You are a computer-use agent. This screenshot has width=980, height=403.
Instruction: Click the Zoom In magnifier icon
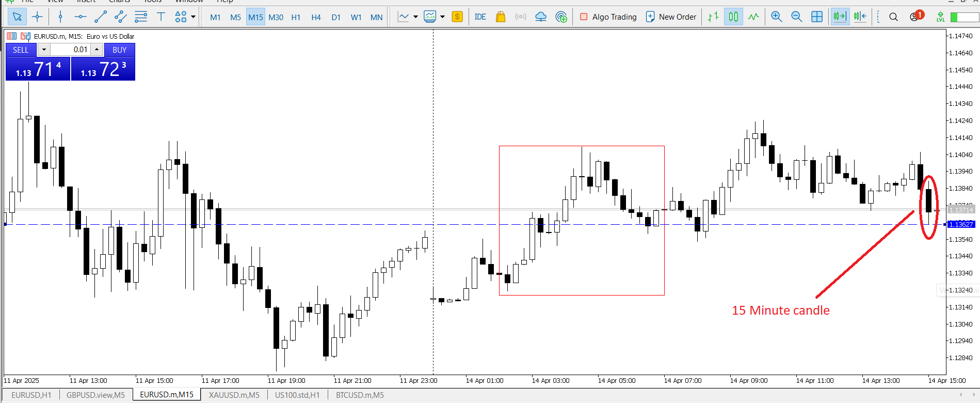(776, 17)
